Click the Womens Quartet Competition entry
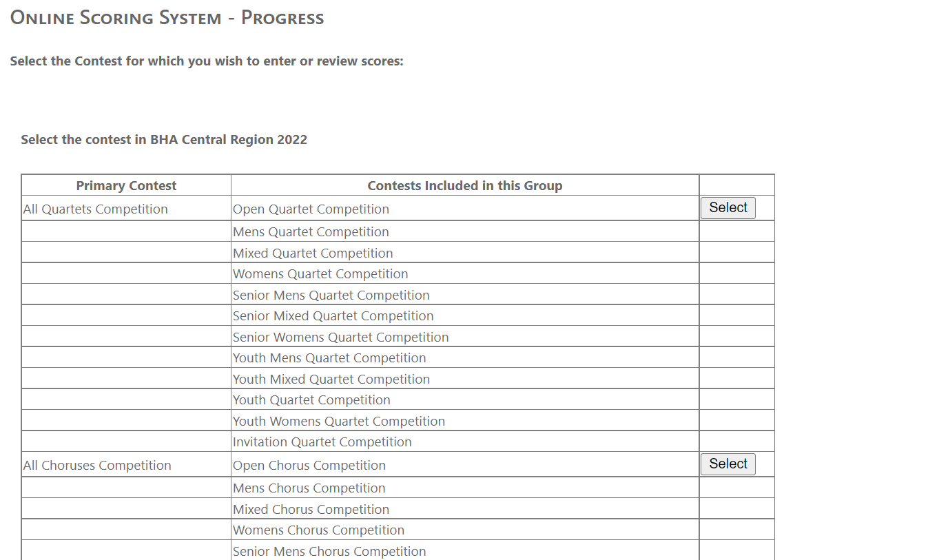Screen dimensions: 939x560 320,274
